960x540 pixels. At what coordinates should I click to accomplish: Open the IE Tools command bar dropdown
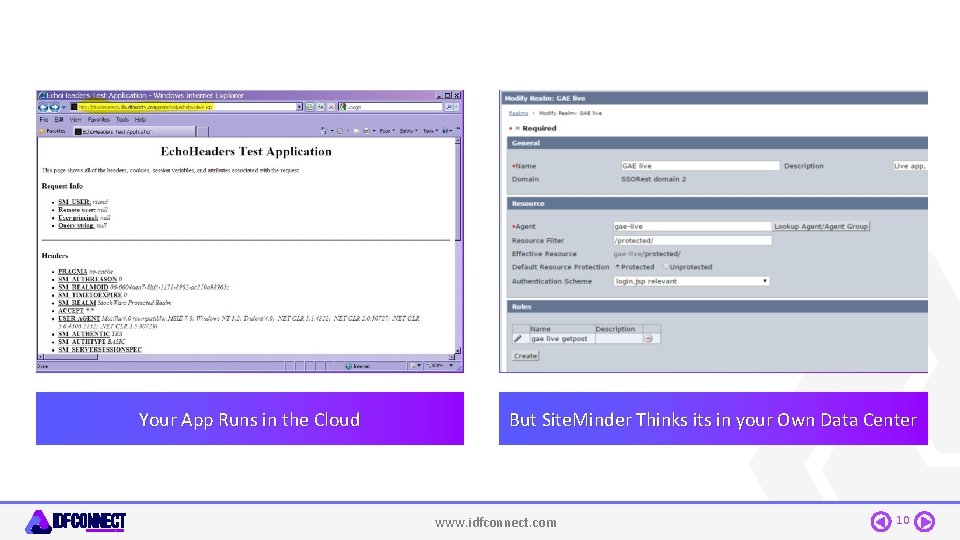coord(430,131)
